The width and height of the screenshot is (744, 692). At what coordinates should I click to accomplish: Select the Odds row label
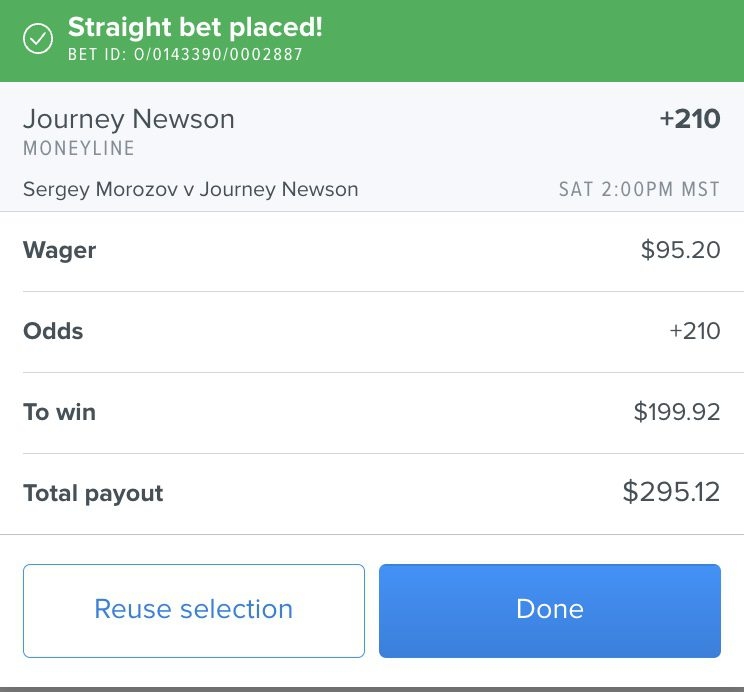(53, 331)
